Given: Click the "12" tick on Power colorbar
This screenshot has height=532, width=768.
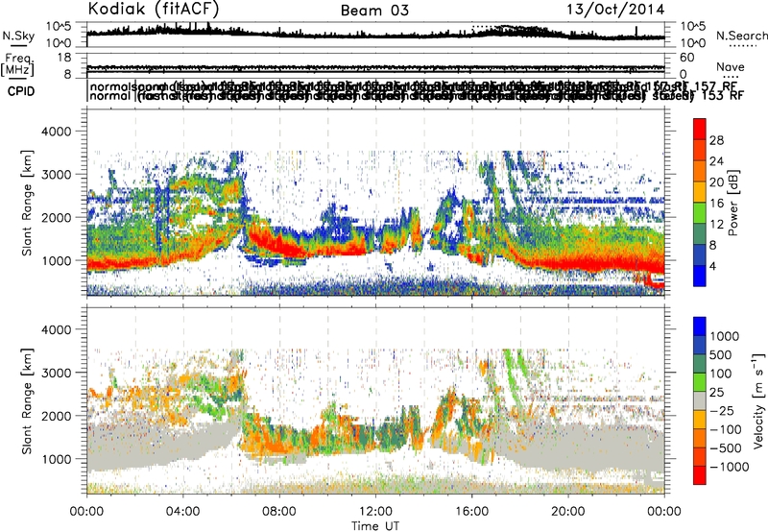Looking at the screenshot, I should coord(716,225).
